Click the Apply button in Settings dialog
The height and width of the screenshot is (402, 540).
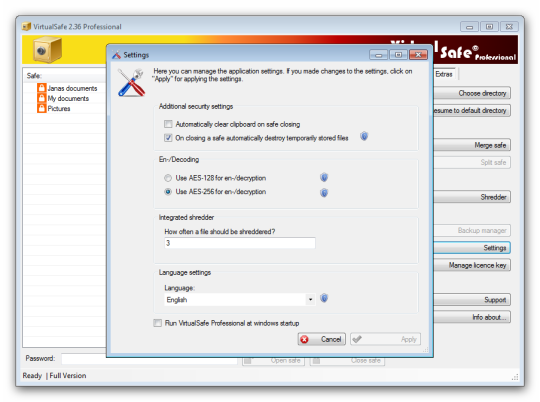pyautogui.click(x=385, y=339)
